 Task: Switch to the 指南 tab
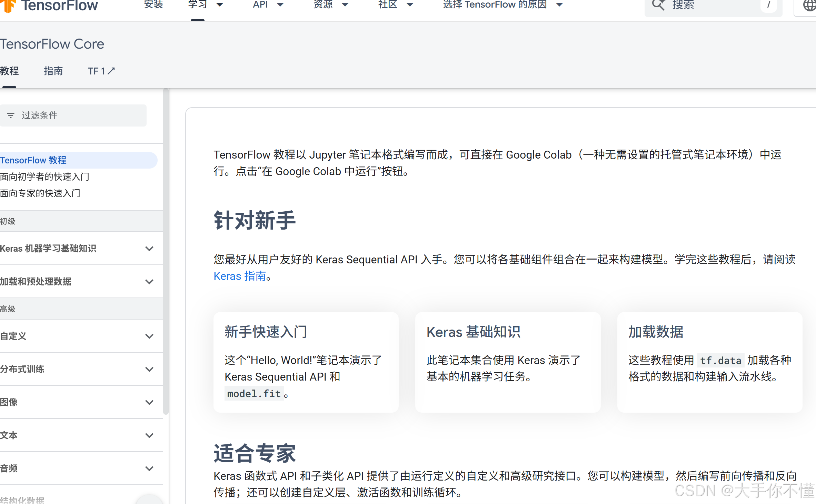coord(53,71)
